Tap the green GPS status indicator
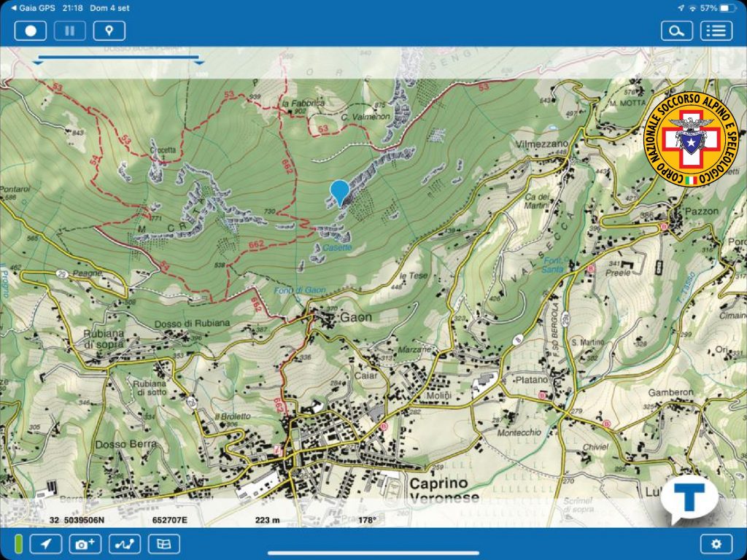Image resolution: width=747 pixels, height=560 pixels. (x=19, y=543)
